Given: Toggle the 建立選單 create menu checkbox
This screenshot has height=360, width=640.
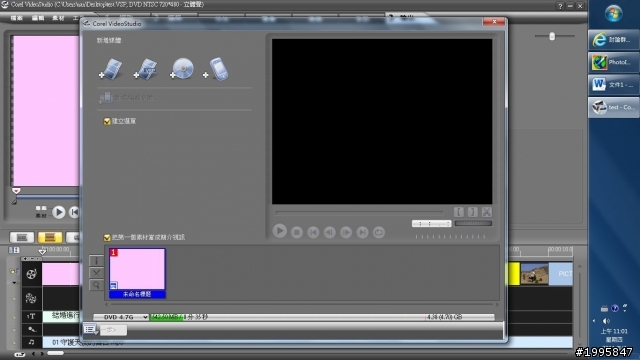Looking at the screenshot, I should click(x=107, y=121).
